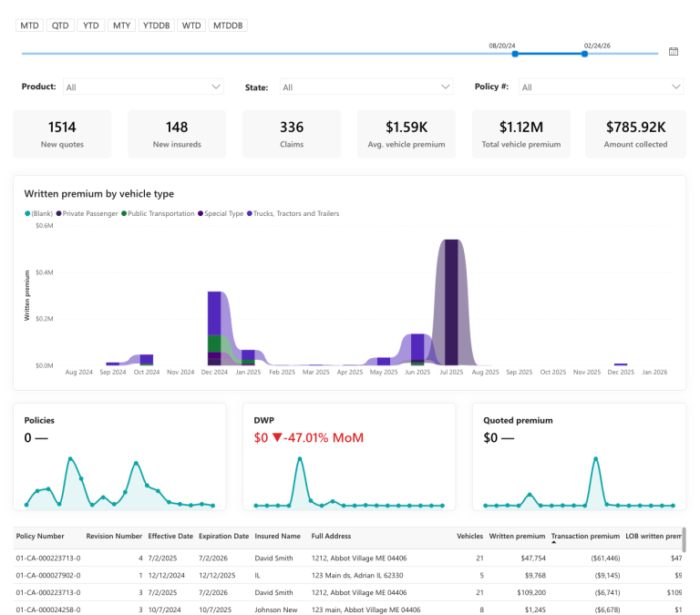This screenshot has width=700, height=615.
Task: Expand the State dropdown
Action: click(366, 87)
